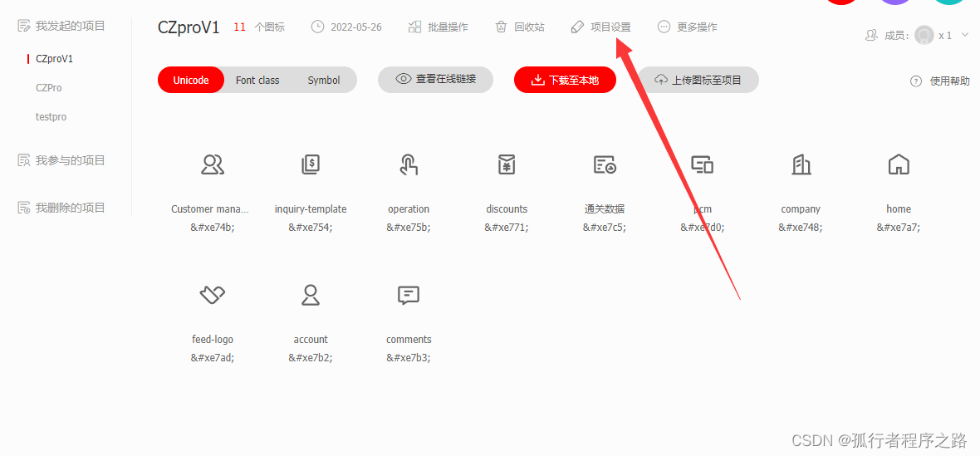Switch to the Unicode tab

[191, 80]
